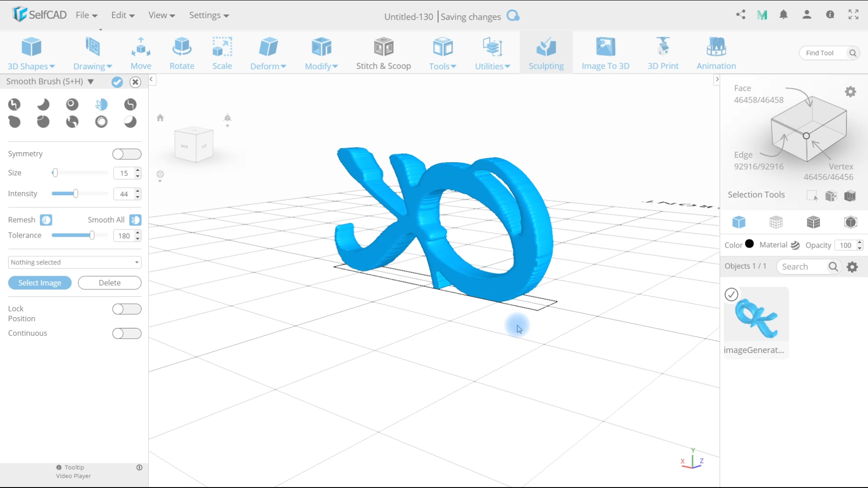Open the Image To 3D tool

point(605,53)
